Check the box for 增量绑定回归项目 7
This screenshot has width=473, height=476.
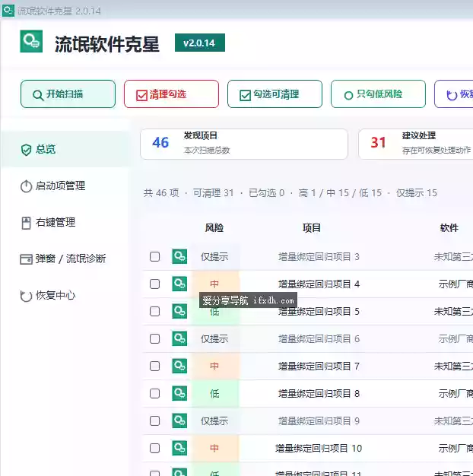pyautogui.click(x=155, y=366)
